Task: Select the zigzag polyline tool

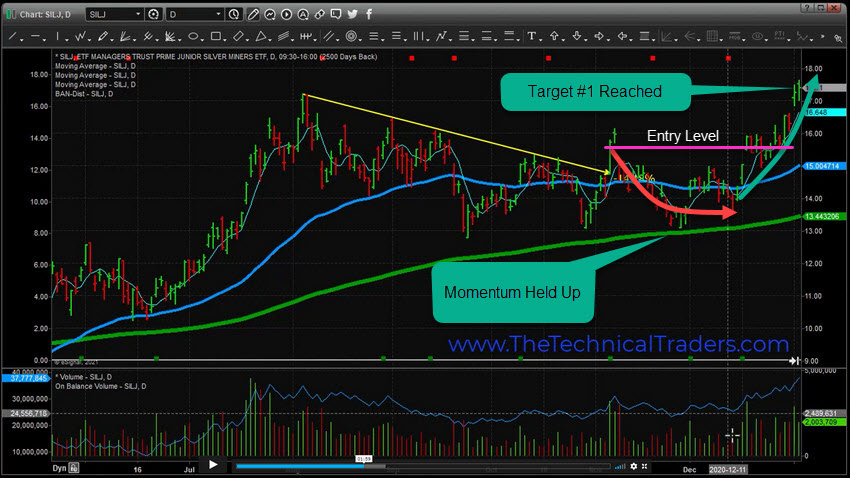Action: [x=80, y=37]
